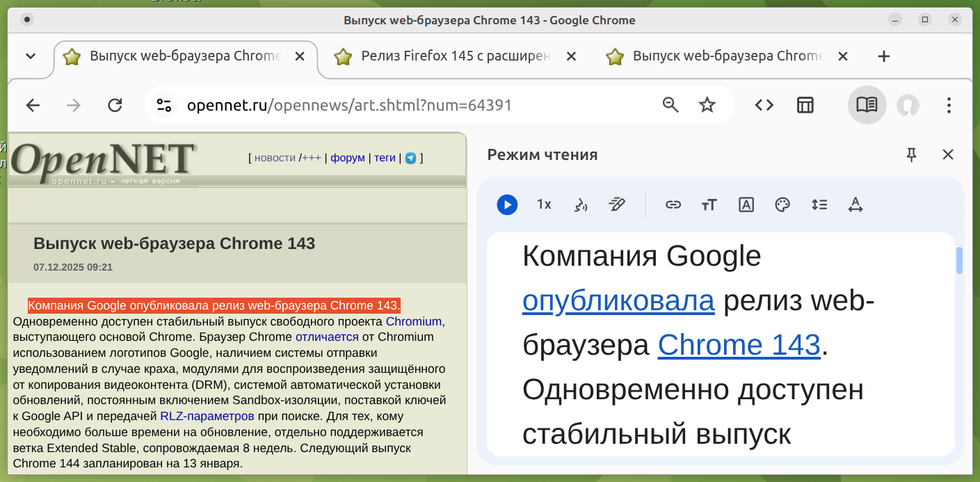The image size is (980, 482).
Task: Click article heading Выпуск web-браузера Chrome 143
Action: pyautogui.click(x=175, y=243)
